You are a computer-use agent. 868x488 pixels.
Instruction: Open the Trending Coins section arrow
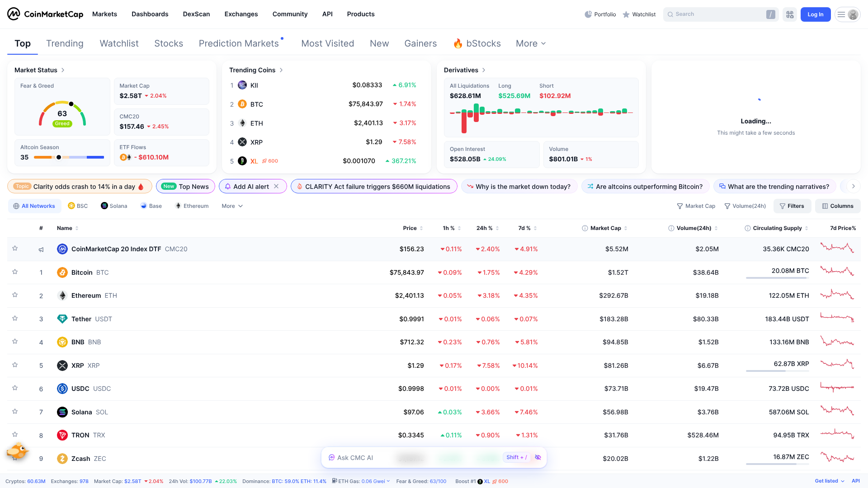click(x=281, y=70)
